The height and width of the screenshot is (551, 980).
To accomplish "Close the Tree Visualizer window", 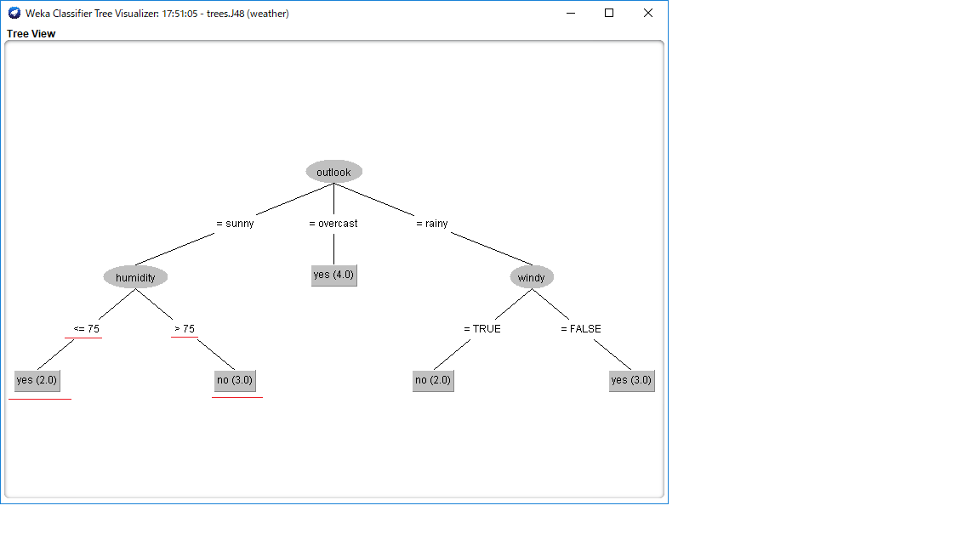I will tap(648, 13).
